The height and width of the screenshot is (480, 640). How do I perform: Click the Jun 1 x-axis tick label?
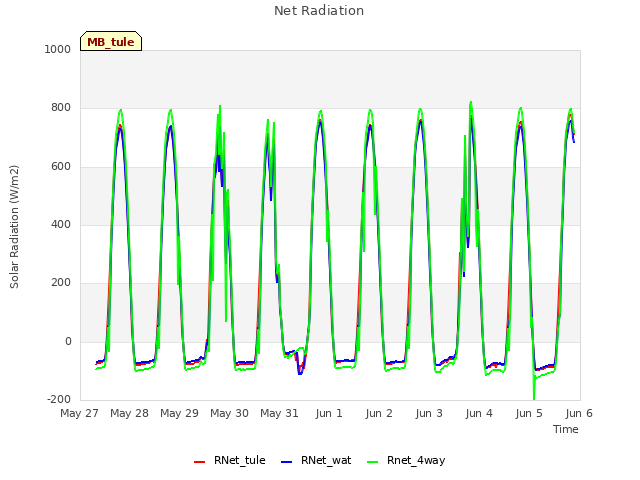(329, 413)
